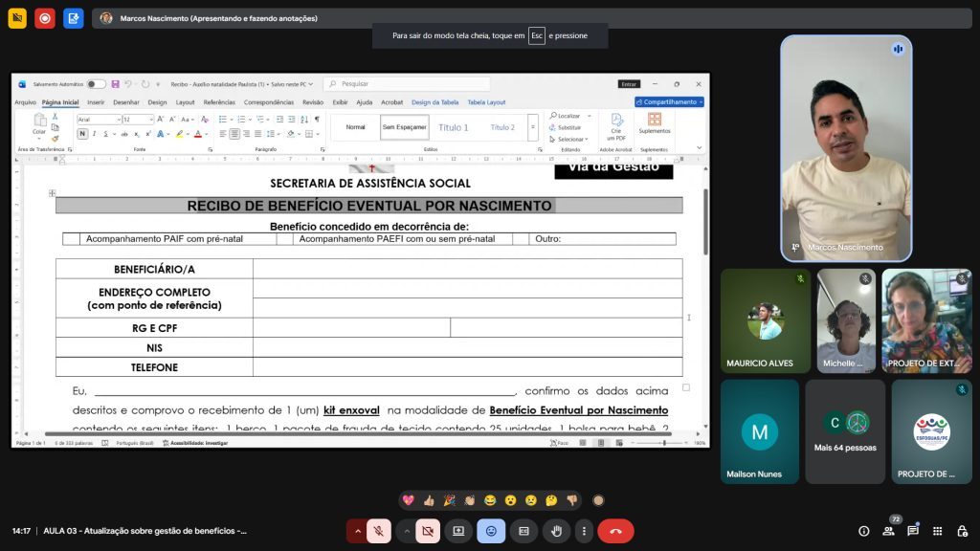Unmute the microphone

point(380,531)
